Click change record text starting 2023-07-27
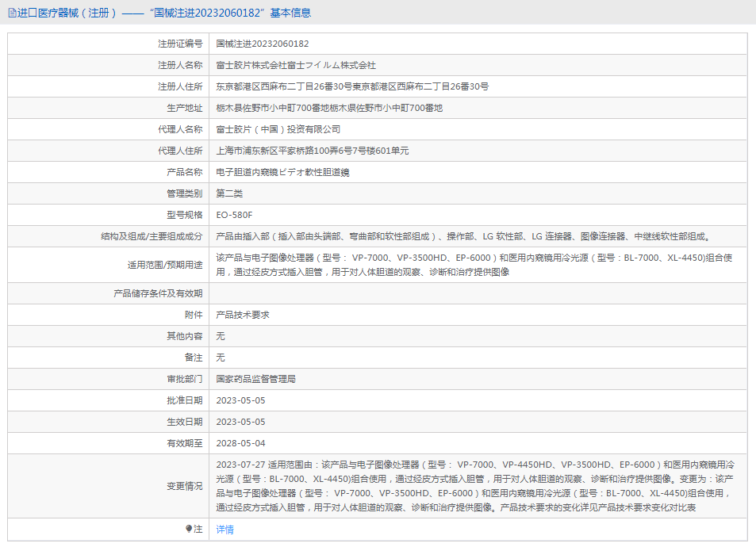 475,486
